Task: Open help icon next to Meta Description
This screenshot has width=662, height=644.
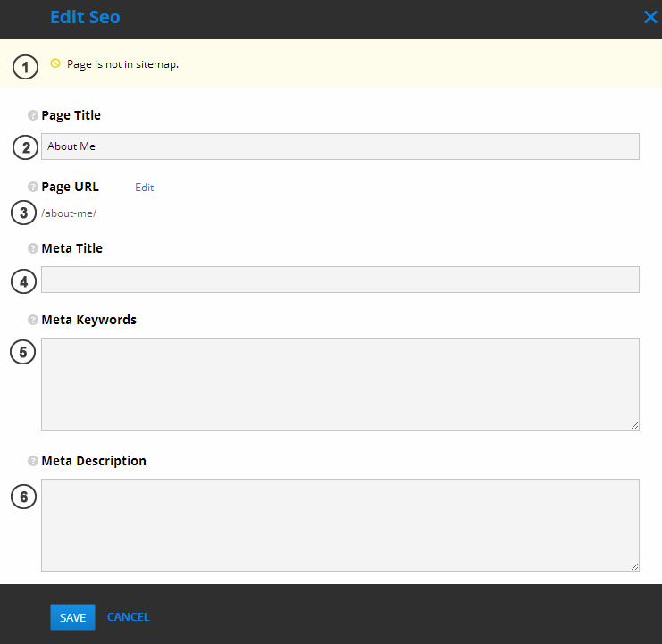Action: pyautogui.click(x=33, y=462)
